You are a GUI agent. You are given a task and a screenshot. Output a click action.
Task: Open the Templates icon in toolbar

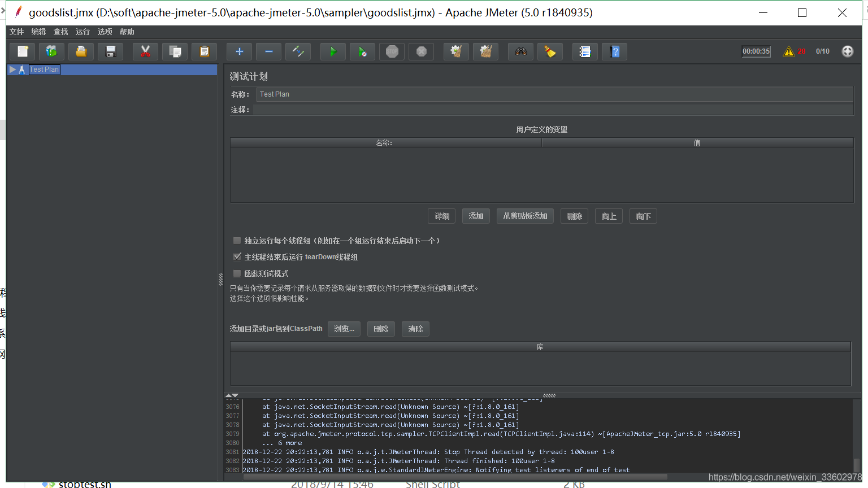click(51, 51)
